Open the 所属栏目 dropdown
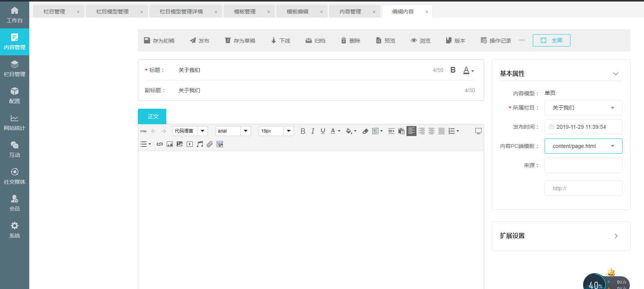The width and height of the screenshot is (644, 289). [x=584, y=108]
